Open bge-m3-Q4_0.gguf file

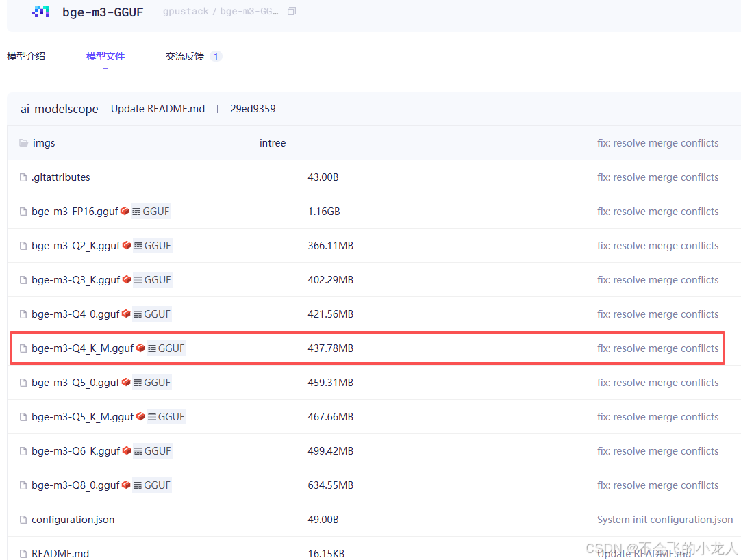point(75,314)
